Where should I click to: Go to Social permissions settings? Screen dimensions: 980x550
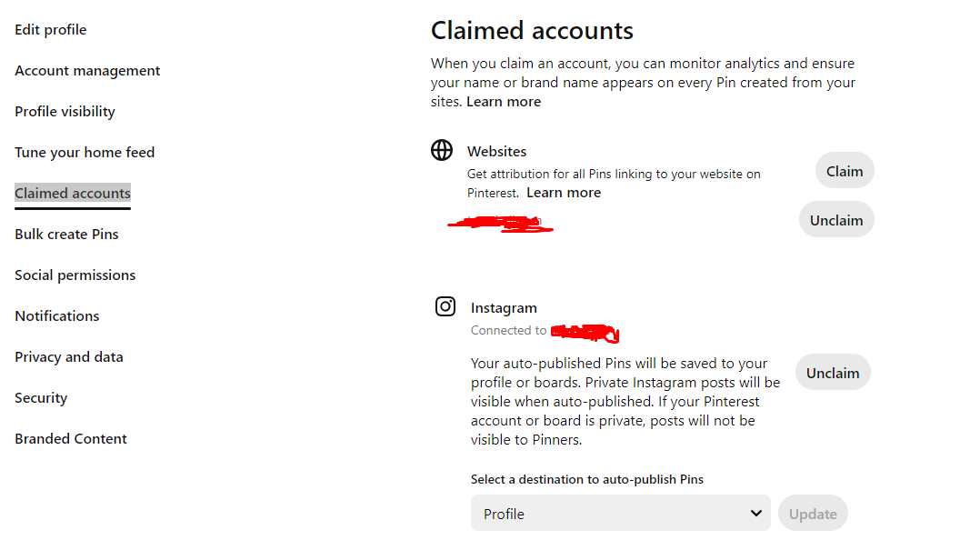pos(75,275)
